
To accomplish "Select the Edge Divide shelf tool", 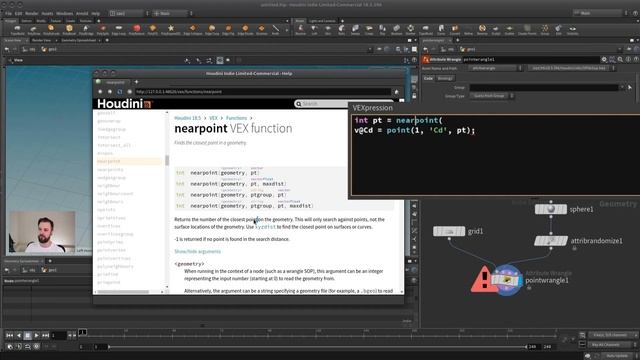I will pos(245,29).
